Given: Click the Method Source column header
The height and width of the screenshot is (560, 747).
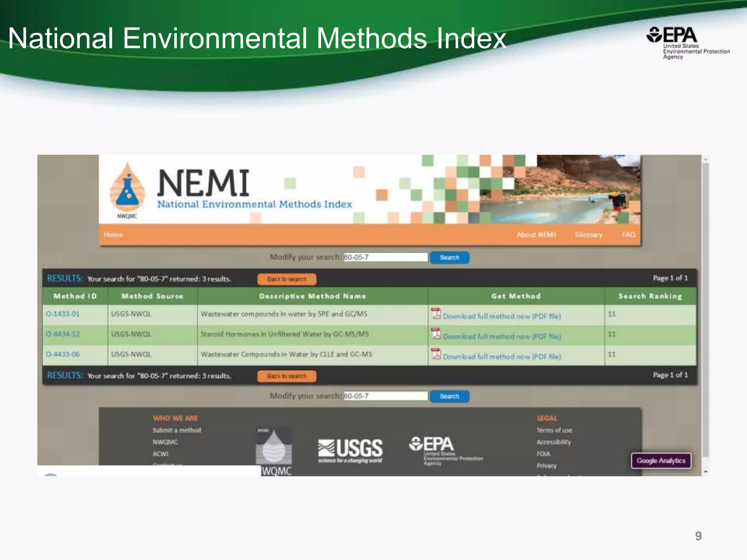Looking at the screenshot, I should [x=152, y=296].
